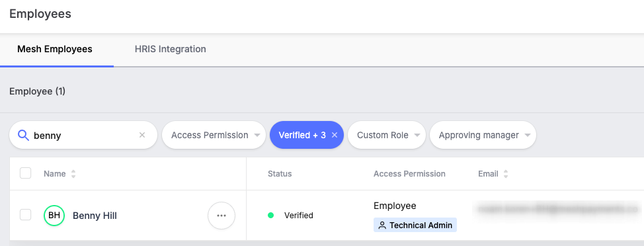Click the magnifying glass search icon
This screenshot has width=644, height=246.
click(x=24, y=135)
